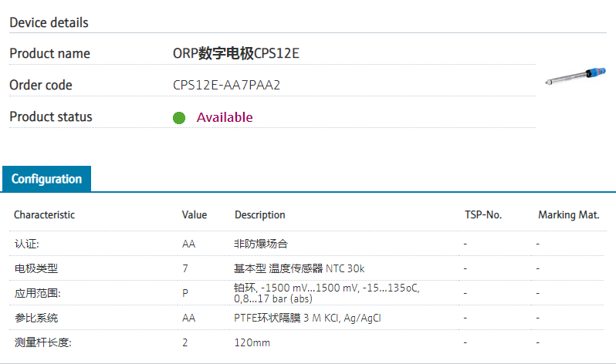Select the 参比系统 characteristic row
Viewport: 616px width, 364px height.
coord(36,318)
